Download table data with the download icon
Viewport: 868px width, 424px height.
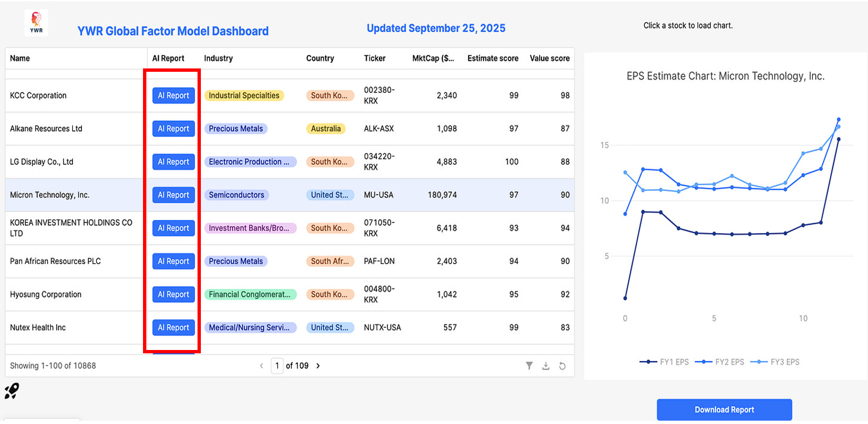coord(546,366)
